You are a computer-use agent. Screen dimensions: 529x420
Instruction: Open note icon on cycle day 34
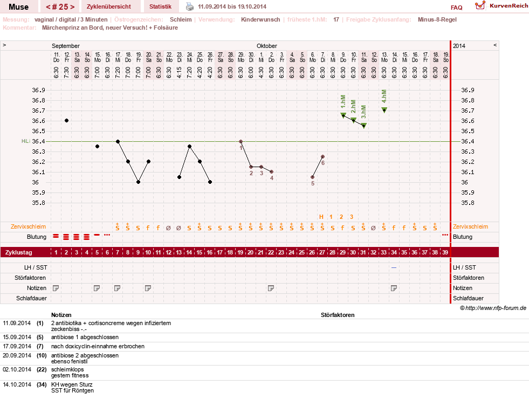[394, 288]
